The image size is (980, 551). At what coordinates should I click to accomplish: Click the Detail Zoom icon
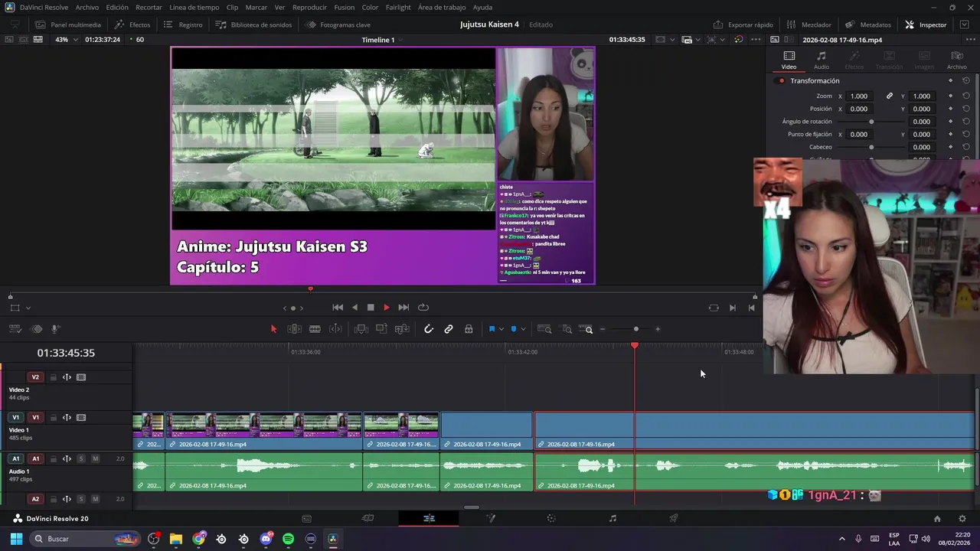click(567, 329)
